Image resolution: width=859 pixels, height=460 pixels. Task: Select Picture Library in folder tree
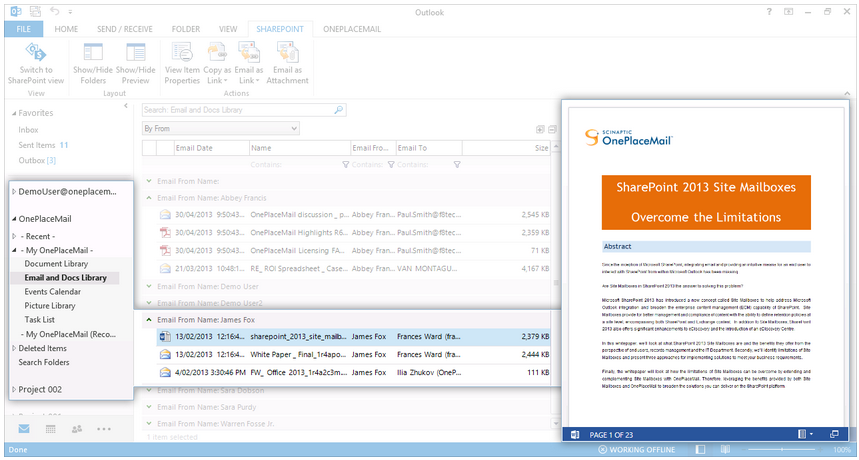[x=50, y=306]
